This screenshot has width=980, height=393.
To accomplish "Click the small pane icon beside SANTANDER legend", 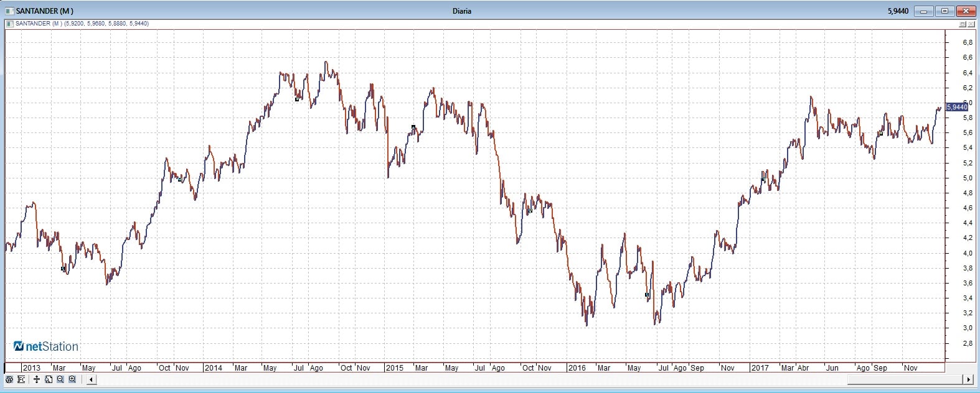I will [x=9, y=24].
